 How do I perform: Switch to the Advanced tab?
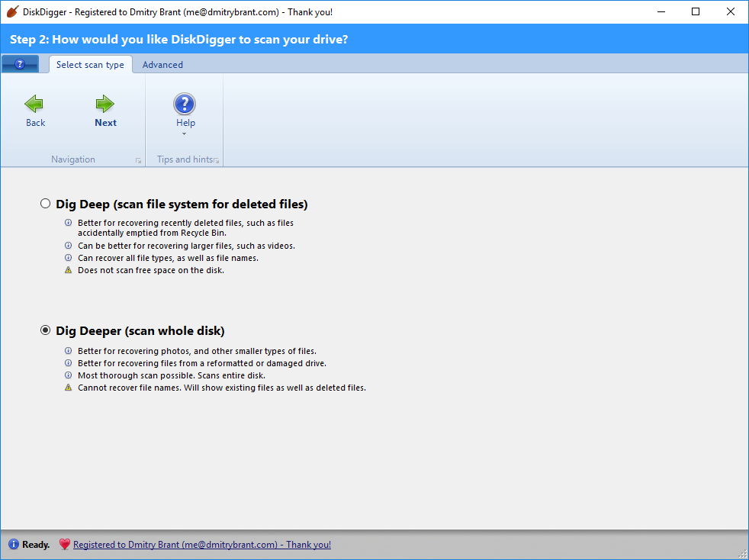tap(162, 65)
